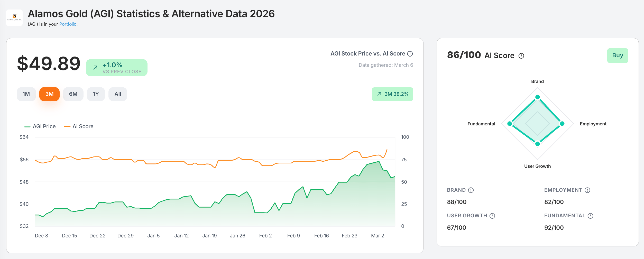
Task: Click the Employment point on radar chart
Action: 562,124
